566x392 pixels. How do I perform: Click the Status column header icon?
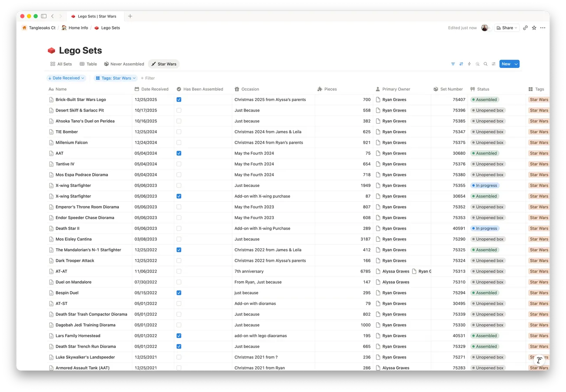(473, 89)
